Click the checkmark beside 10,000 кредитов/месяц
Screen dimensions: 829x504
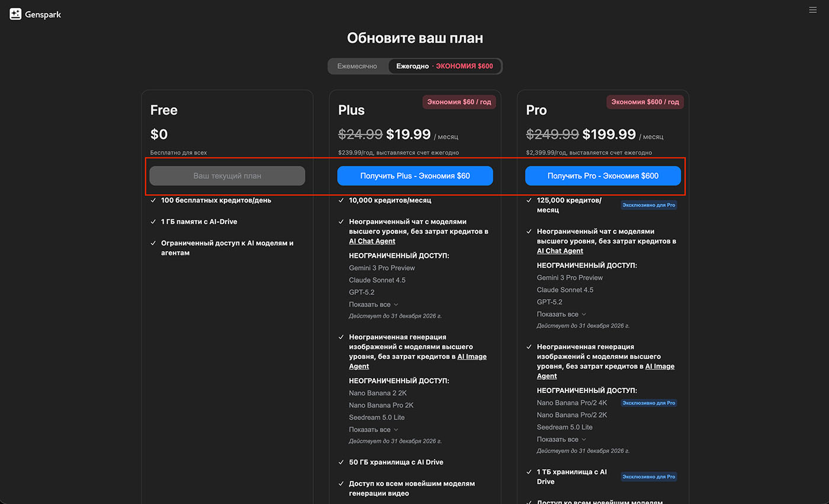click(x=340, y=200)
